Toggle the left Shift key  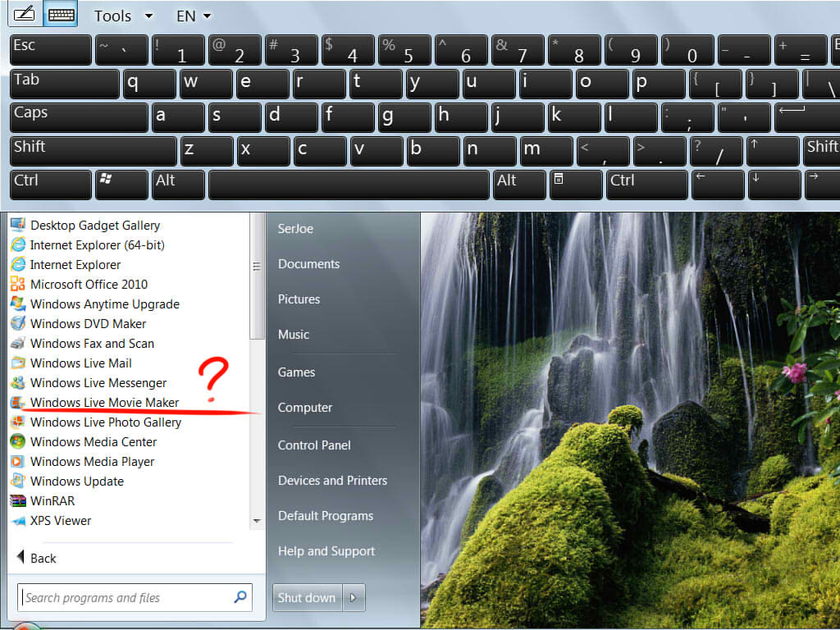[94, 151]
